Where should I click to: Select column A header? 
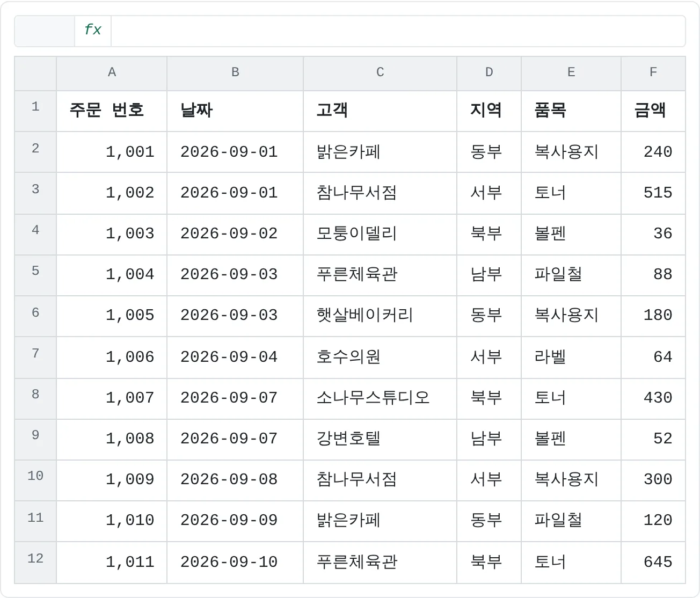coord(112,74)
